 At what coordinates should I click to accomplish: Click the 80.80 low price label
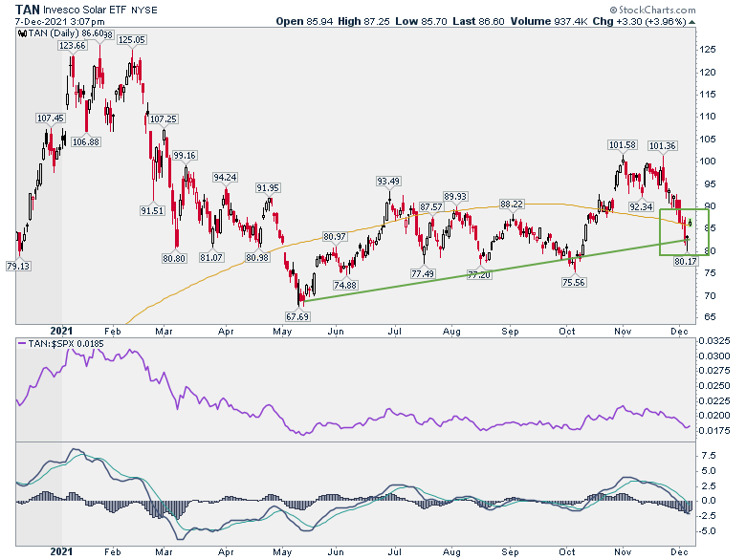[x=174, y=259]
